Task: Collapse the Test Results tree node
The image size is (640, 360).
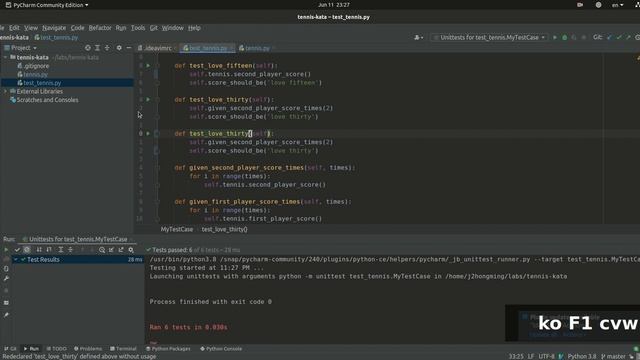Action: click(x=16, y=259)
